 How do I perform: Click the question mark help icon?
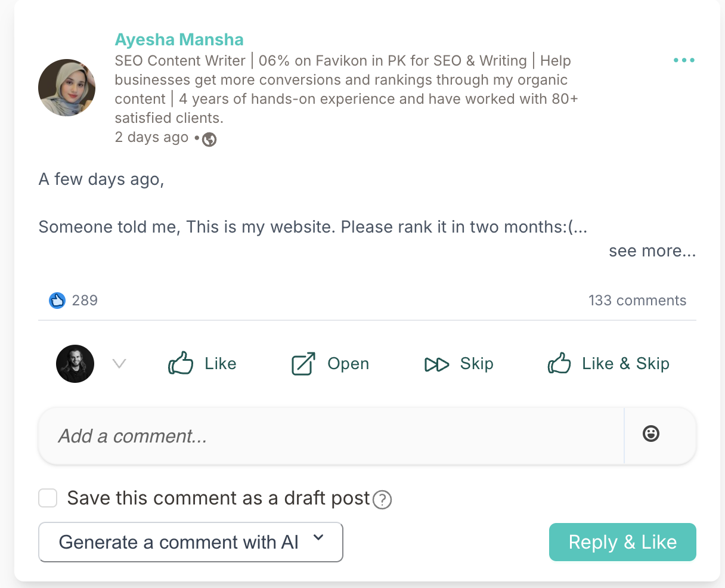[x=382, y=499]
